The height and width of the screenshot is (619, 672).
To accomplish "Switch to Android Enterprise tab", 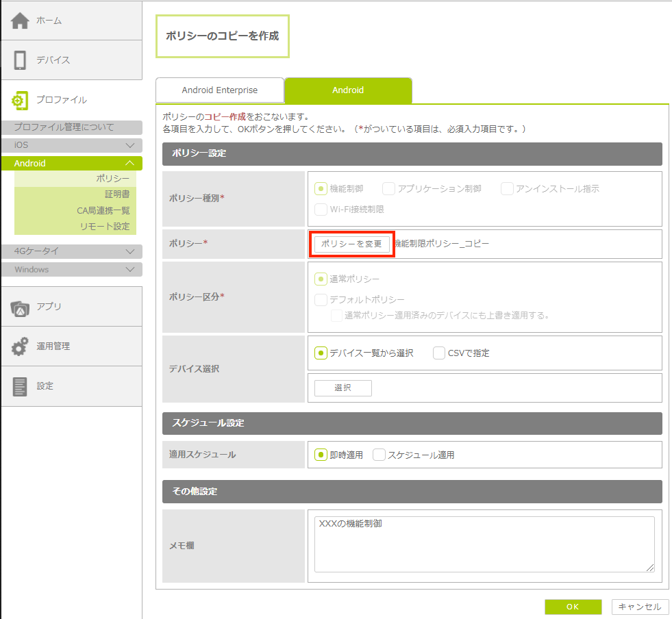I will pyautogui.click(x=220, y=90).
